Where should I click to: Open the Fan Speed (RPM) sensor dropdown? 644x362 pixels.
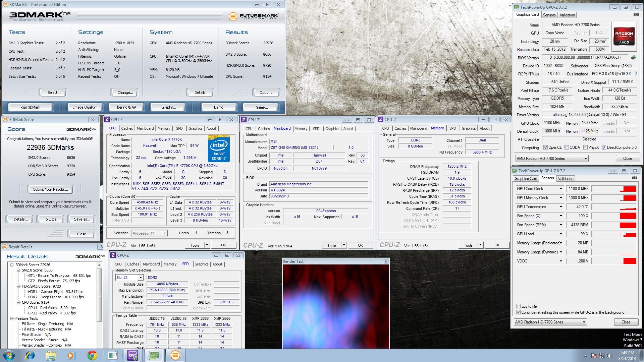click(x=560, y=225)
